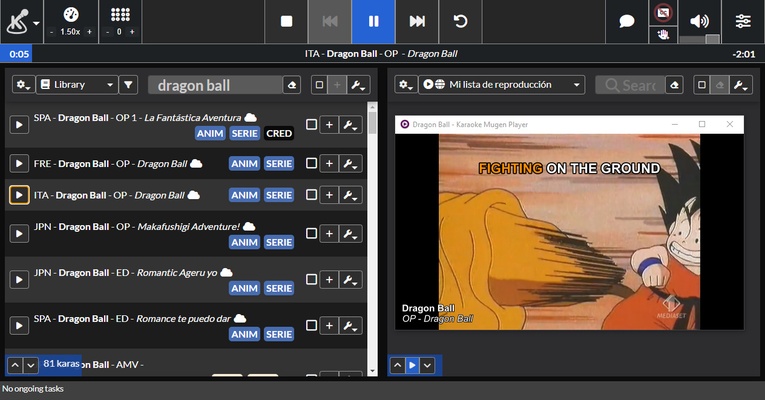Pause the current song
The height and width of the screenshot is (400, 765).
[373, 21]
